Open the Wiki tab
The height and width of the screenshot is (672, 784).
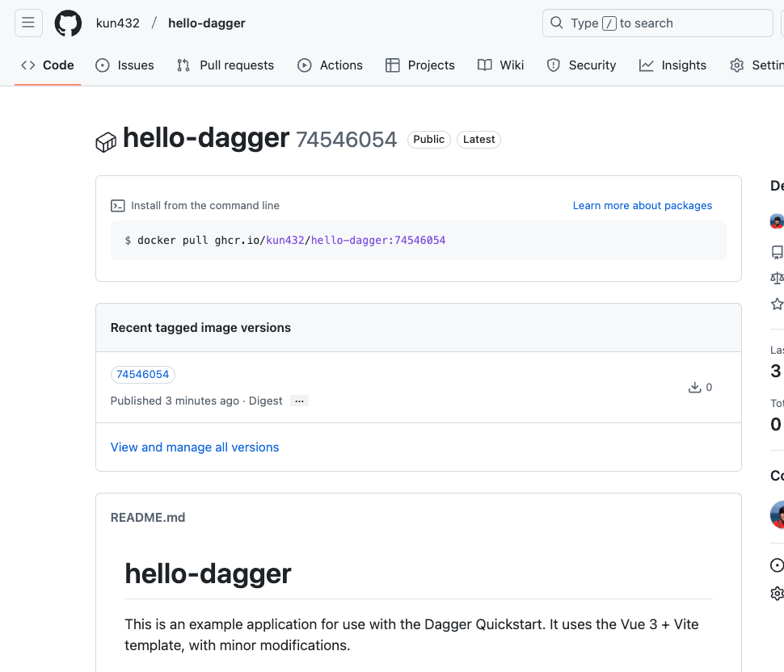coord(501,65)
